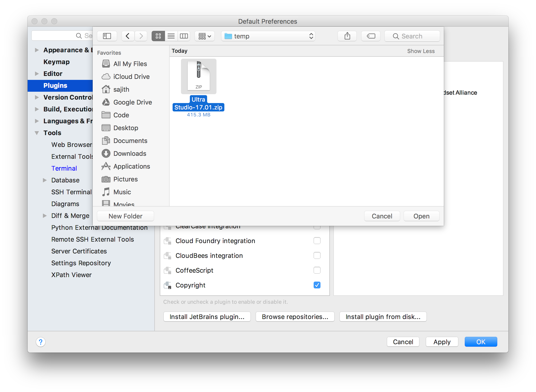Go forward with the right chevron
The image size is (536, 392).
(x=141, y=36)
